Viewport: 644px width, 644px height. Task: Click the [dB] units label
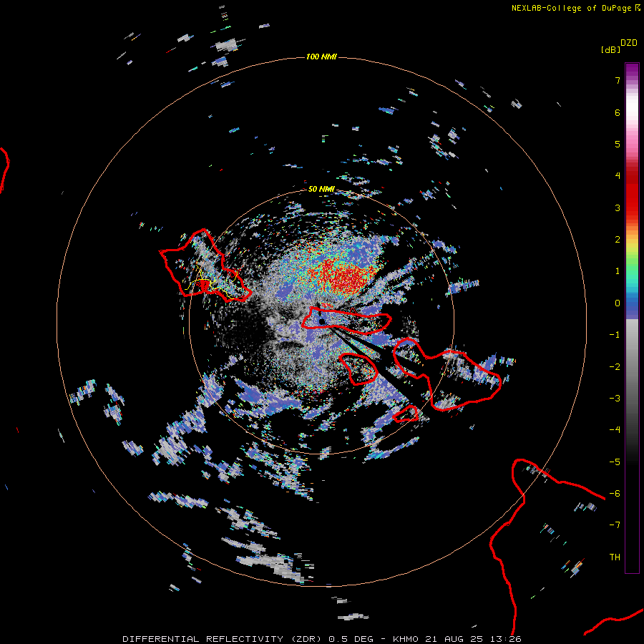point(610,50)
